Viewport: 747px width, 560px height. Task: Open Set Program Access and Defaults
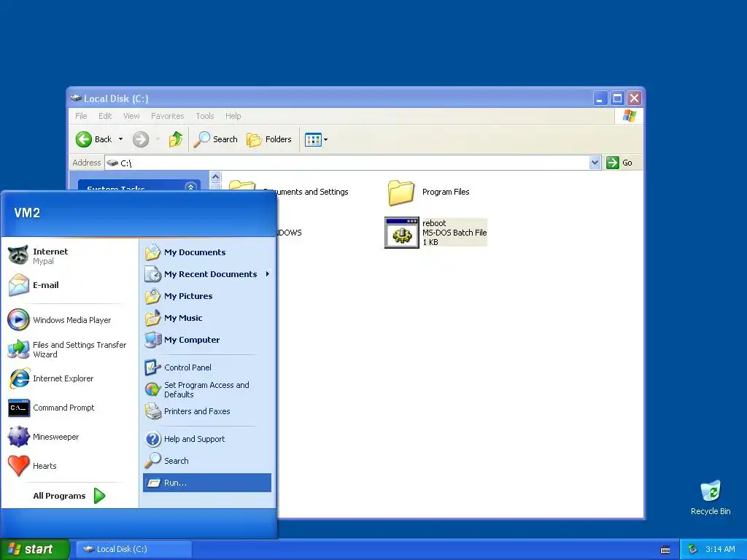pyautogui.click(x=206, y=389)
